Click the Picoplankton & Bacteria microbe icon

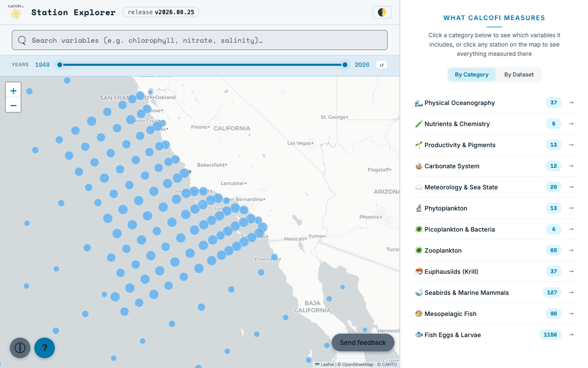(x=418, y=230)
